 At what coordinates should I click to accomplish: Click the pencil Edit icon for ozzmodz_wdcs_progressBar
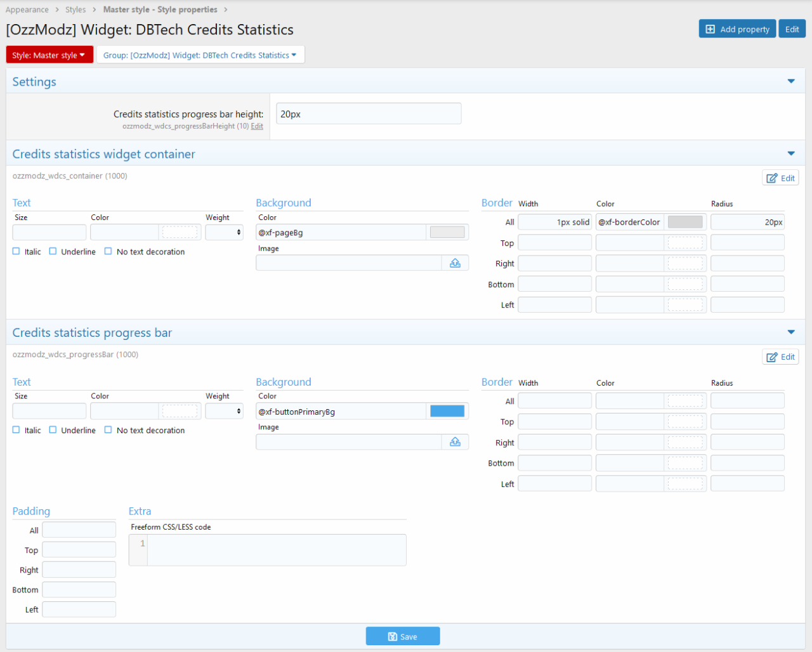coord(772,357)
